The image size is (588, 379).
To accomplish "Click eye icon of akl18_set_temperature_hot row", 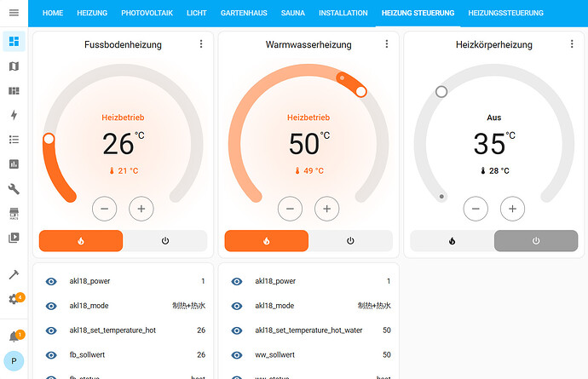I will click(51, 330).
